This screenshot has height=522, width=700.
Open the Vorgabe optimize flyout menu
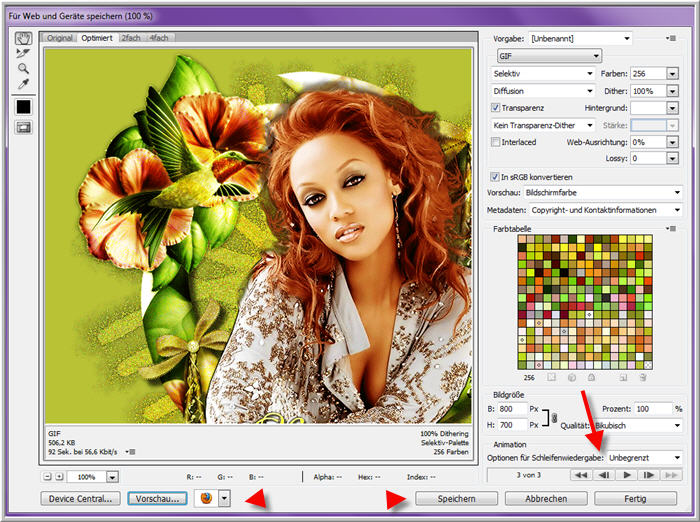coord(671,38)
